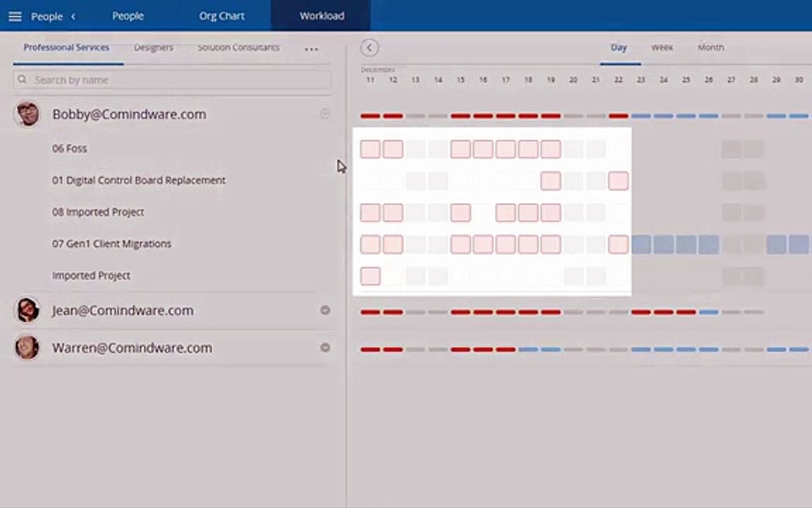Open the People tab in header

[x=128, y=16]
